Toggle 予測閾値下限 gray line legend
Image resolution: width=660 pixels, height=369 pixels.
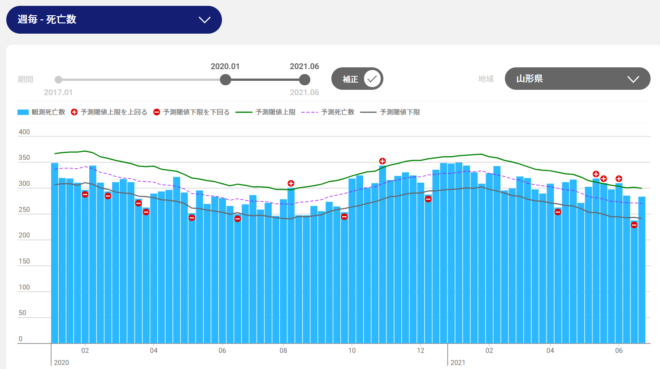click(x=390, y=112)
